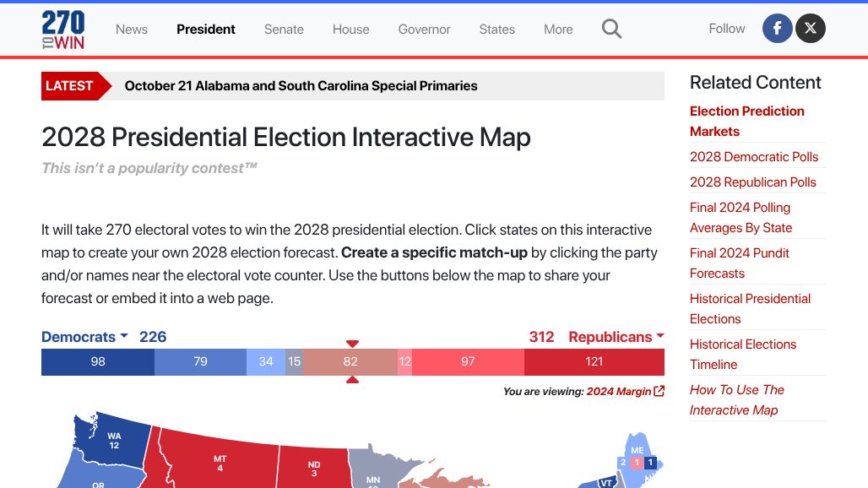Open the Governor menu item
Viewport: 868px width, 488px height.
[x=424, y=30]
